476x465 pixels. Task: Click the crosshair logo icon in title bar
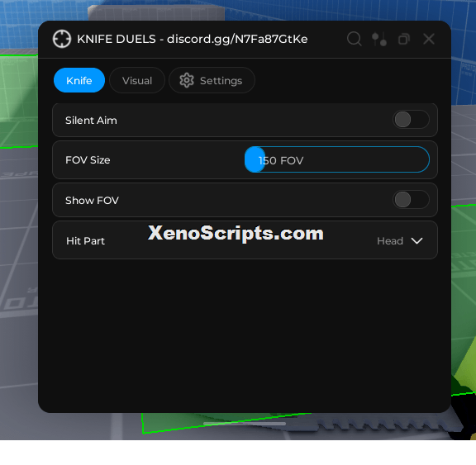[x=62, y=39]
